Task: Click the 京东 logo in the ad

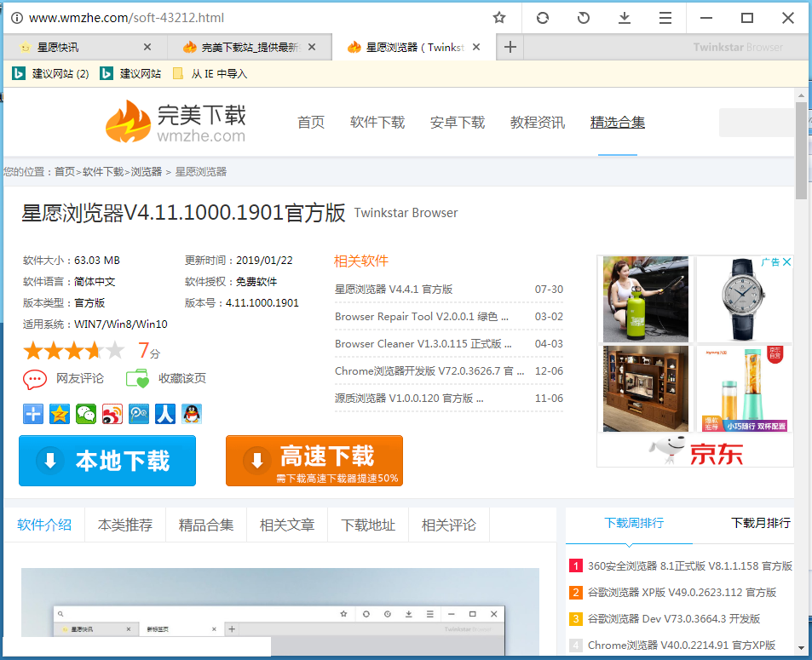Action: [x=695, y=451]
